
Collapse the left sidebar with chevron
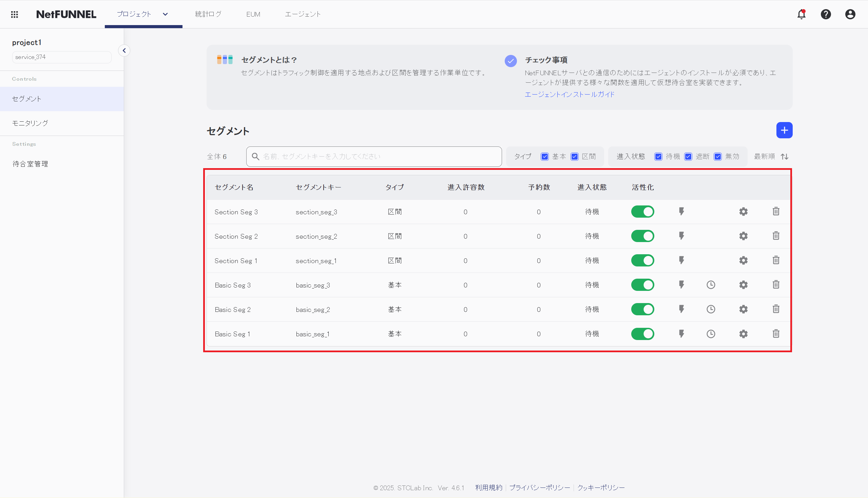(124, 51)
